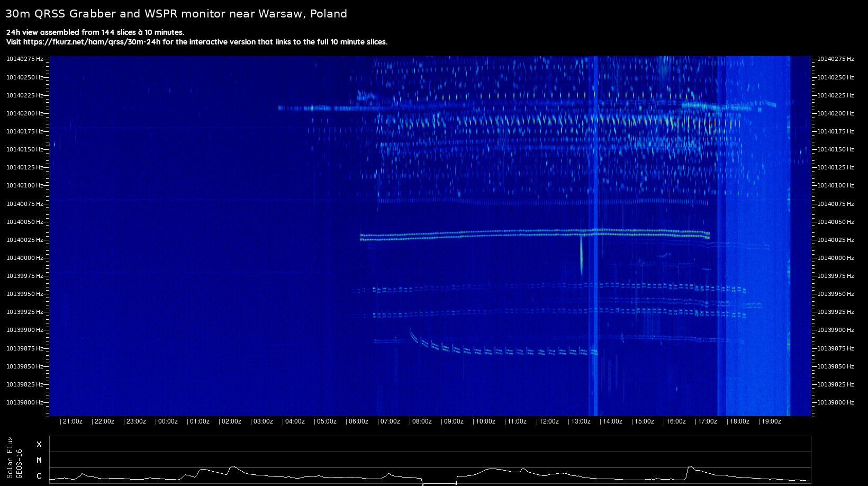Click the M class row label in solar flux
This screenshot has height=486, width=868.
(x=39, y=460)
